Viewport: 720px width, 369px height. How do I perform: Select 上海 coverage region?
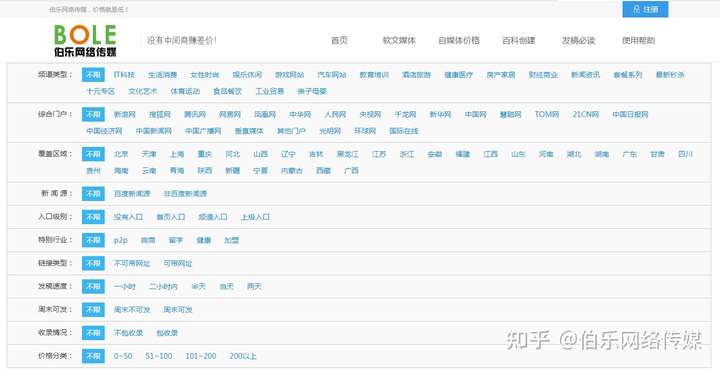[177, 154]
